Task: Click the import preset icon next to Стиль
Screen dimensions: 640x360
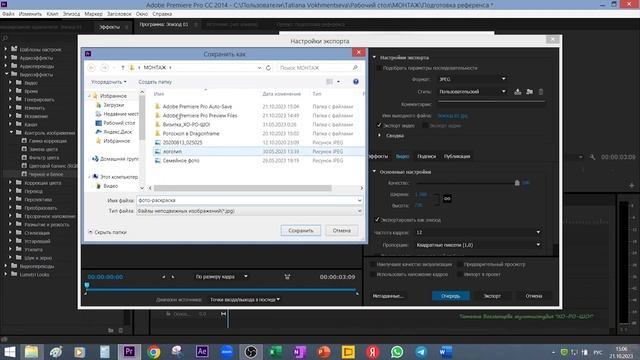Action: 529,92
